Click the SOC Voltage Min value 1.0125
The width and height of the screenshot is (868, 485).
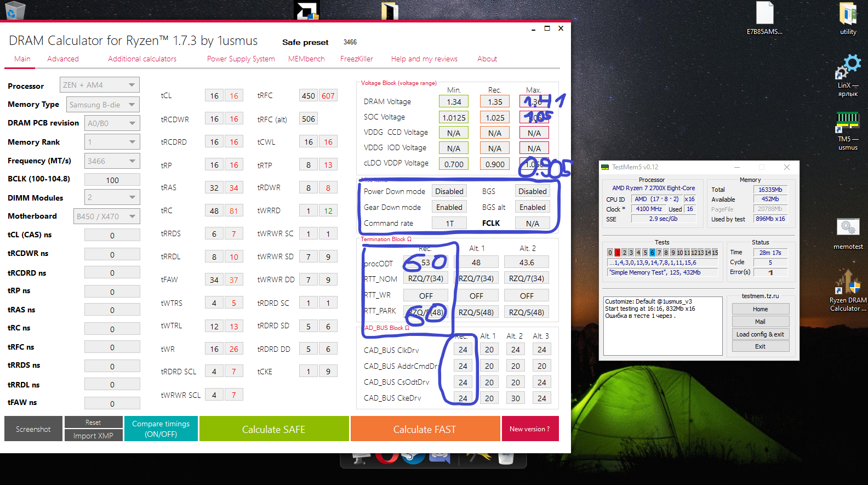(454, 117)
